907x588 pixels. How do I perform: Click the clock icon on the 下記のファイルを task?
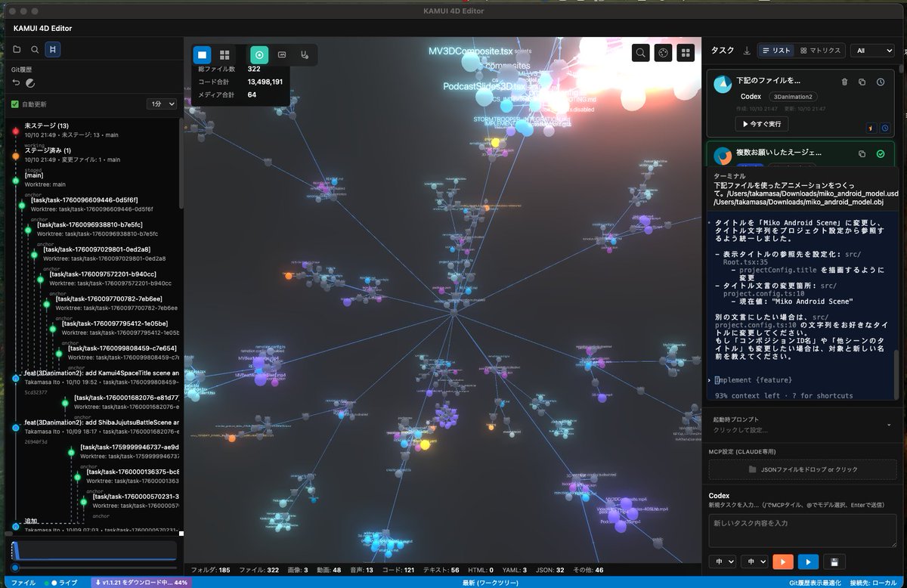(881, 82)
